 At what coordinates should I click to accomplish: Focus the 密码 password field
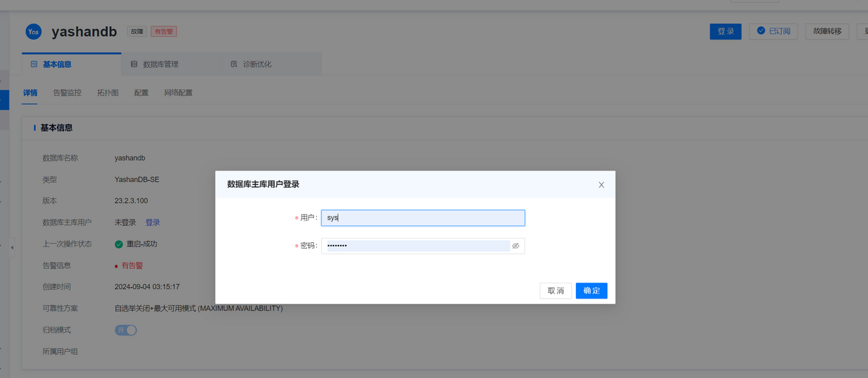point(423,246)
